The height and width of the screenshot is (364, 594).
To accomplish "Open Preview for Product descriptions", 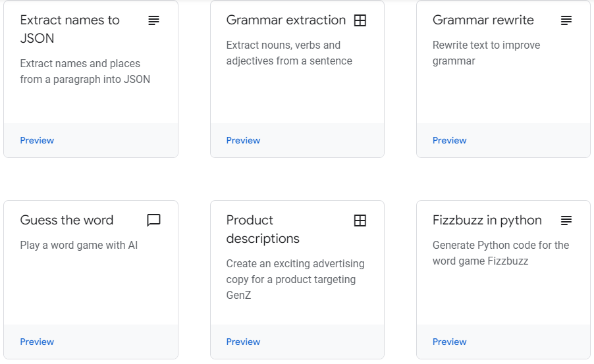I will (x=243, y=342).
